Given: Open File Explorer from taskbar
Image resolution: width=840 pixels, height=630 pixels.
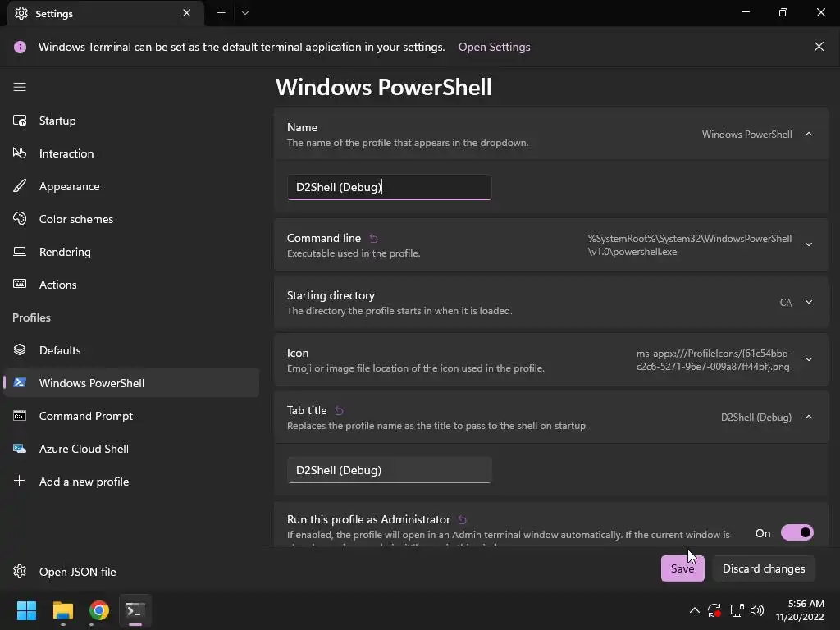Looking at the screenshot, I should pos(62,610).
